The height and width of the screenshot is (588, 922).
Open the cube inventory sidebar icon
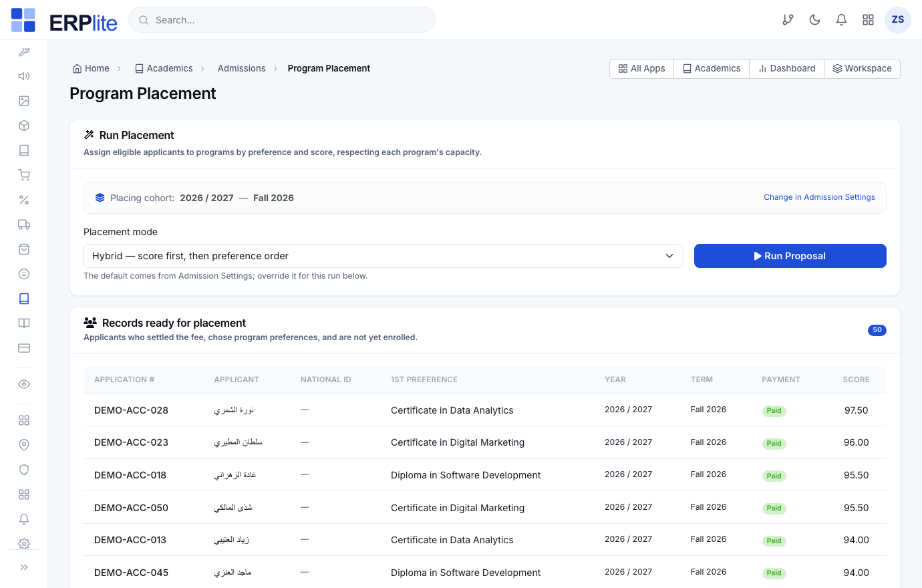click(24, 126)
